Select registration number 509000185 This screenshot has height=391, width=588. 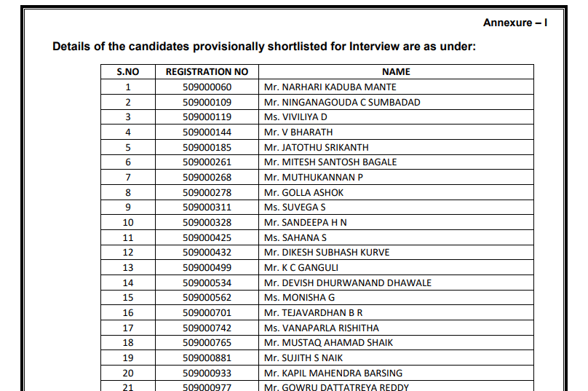pos(207,147)
